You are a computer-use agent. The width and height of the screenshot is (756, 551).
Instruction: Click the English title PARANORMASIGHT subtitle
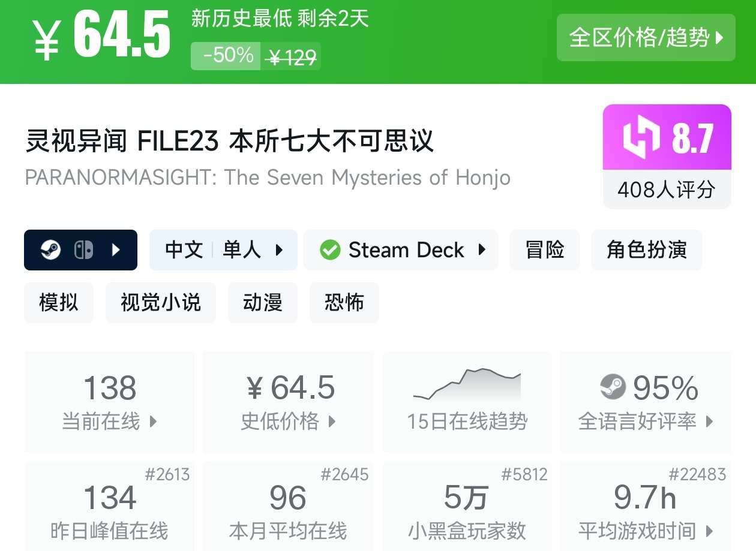point(268,178)
